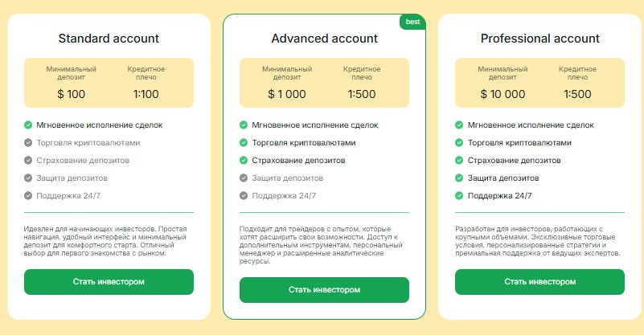Click gray check beside Standard's Страхование депозитов
This screenshot has width=644, height=335.
28,160
